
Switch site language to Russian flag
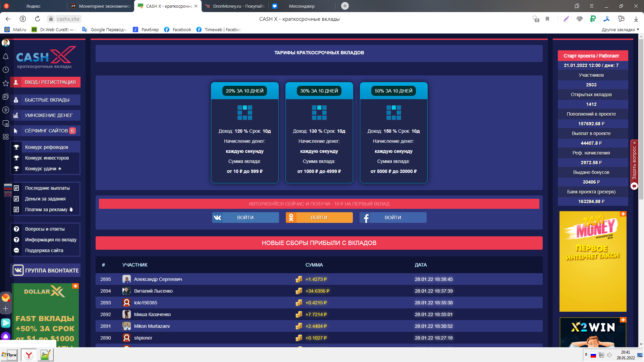[8, 187]
